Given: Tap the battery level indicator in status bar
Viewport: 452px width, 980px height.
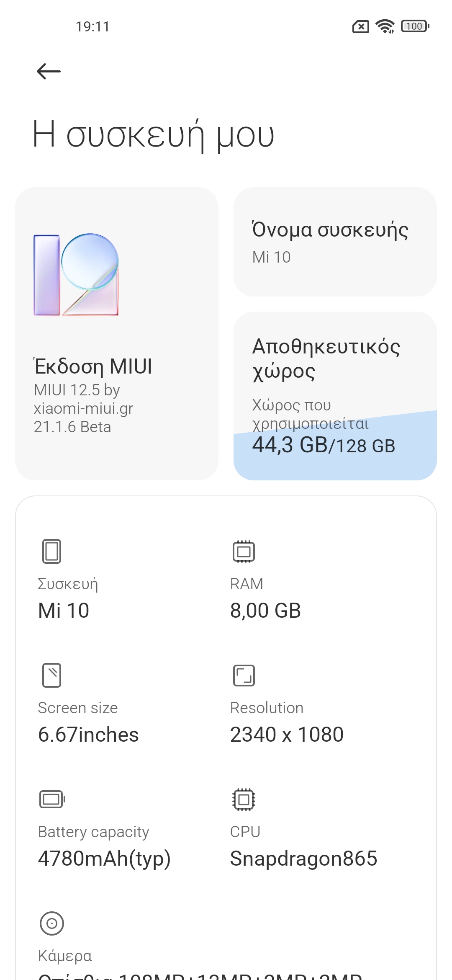Looking at the screenshot, I should [x=415, y=26].
